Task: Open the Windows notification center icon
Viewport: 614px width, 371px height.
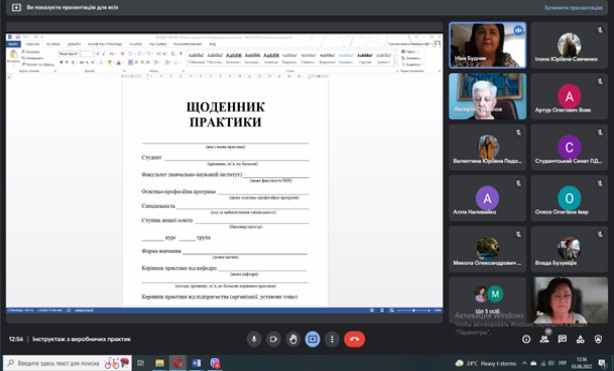Action: tap(602, 363)
